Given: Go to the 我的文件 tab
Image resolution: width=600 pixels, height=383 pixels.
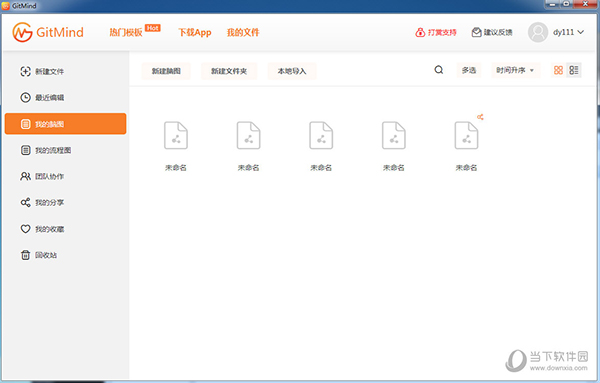Looking at the screenshot, I should click(243, 33).
